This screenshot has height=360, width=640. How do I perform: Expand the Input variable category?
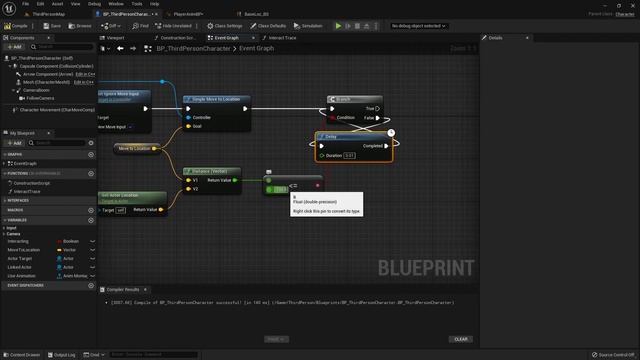coord(4,228)
